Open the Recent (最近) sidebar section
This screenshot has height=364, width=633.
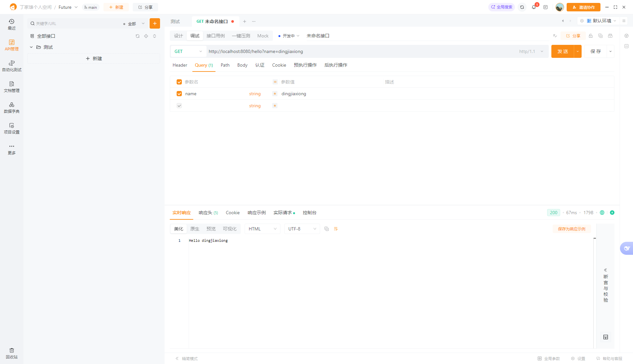tap(11, 24)
